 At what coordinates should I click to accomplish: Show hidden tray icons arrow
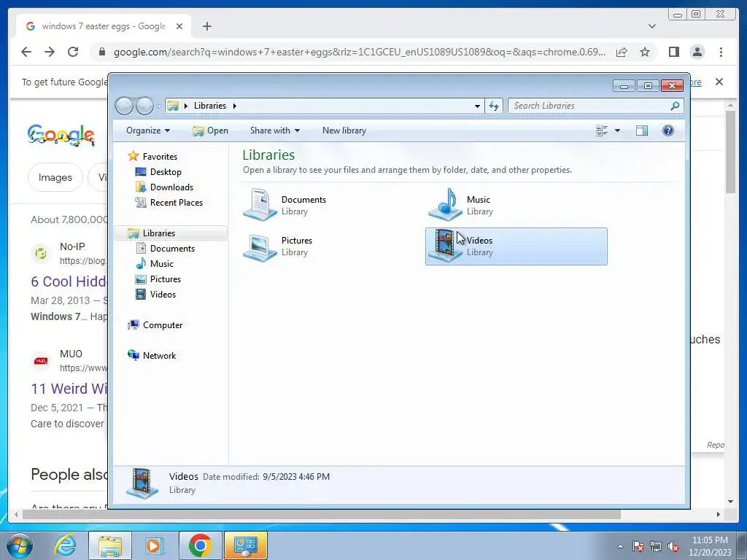(x=620, y=546)
